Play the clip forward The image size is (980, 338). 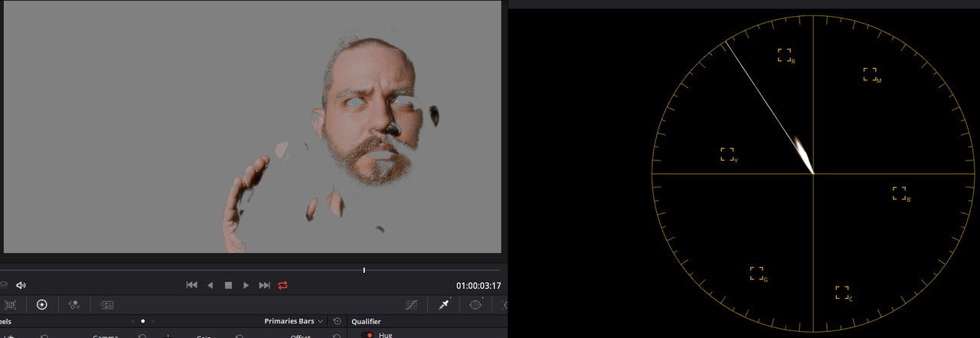[246, 285]
